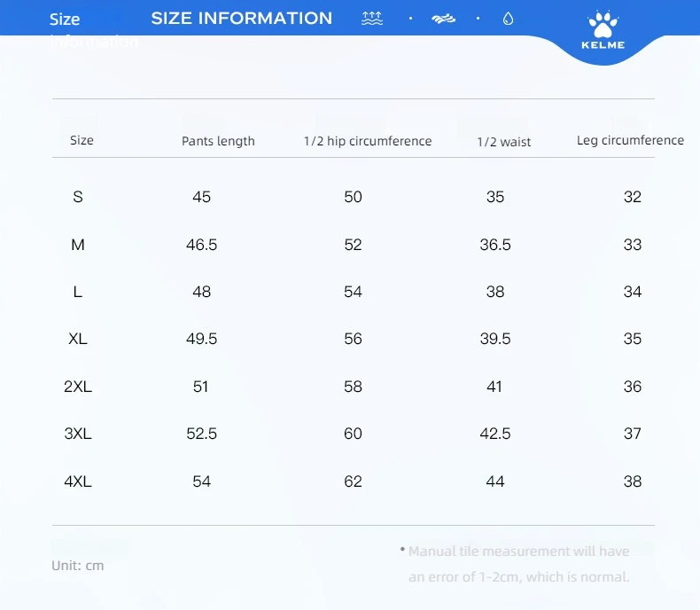Screen dimensions: 700x610
Task: Click the 1/2 waist column header
Action: (x=504, y=142)
